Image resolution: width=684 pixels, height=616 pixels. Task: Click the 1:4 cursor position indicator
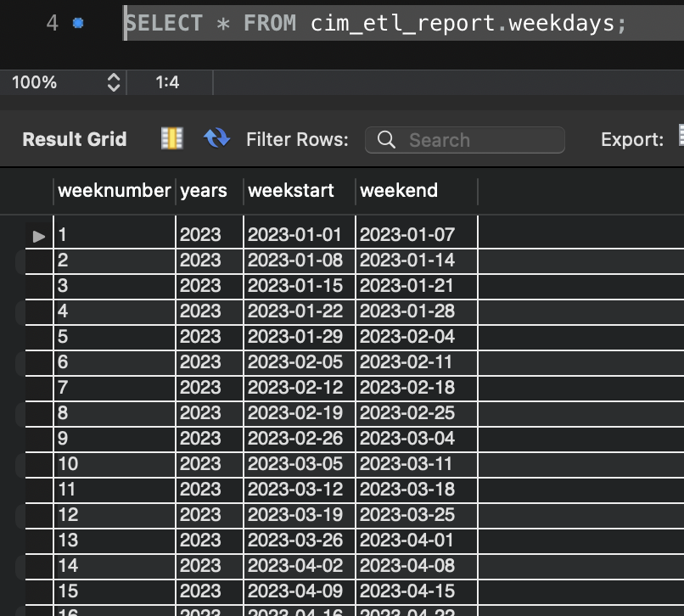click(x=167, y=83)
